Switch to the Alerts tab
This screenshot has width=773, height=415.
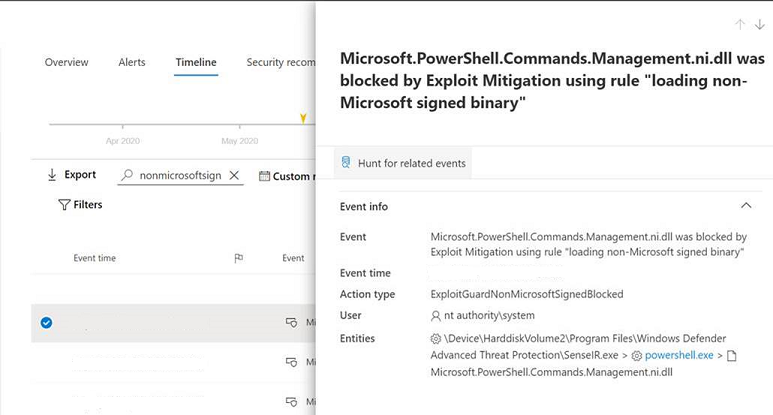point(132,63)
